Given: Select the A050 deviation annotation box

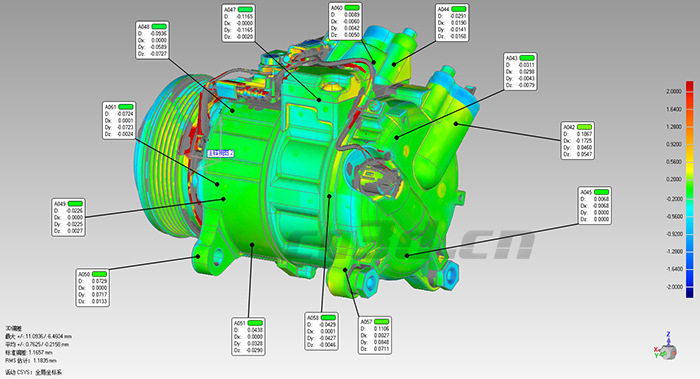Looking at the screenshot, I should coord(92,287).
